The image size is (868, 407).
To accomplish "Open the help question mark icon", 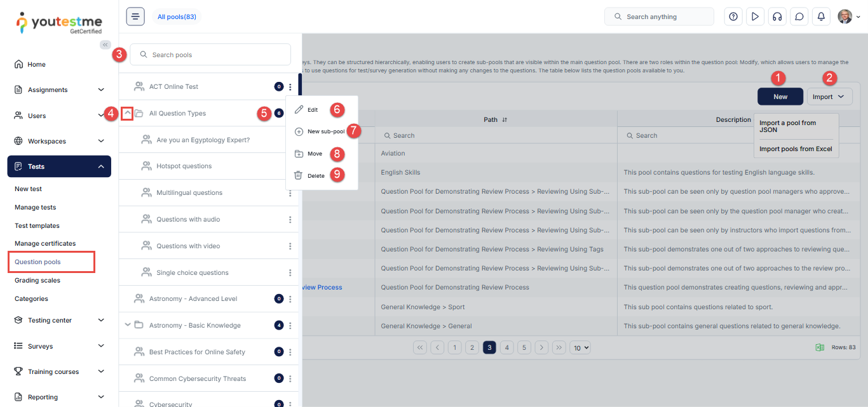I will pyautogui.click(x=733, y=17).
